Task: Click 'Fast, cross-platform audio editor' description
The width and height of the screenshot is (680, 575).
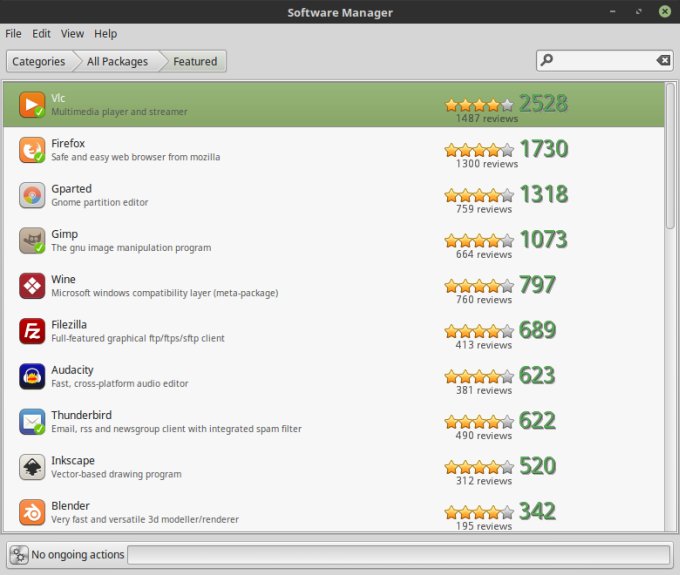Action: pyautogui.click(x=120, y=384)
